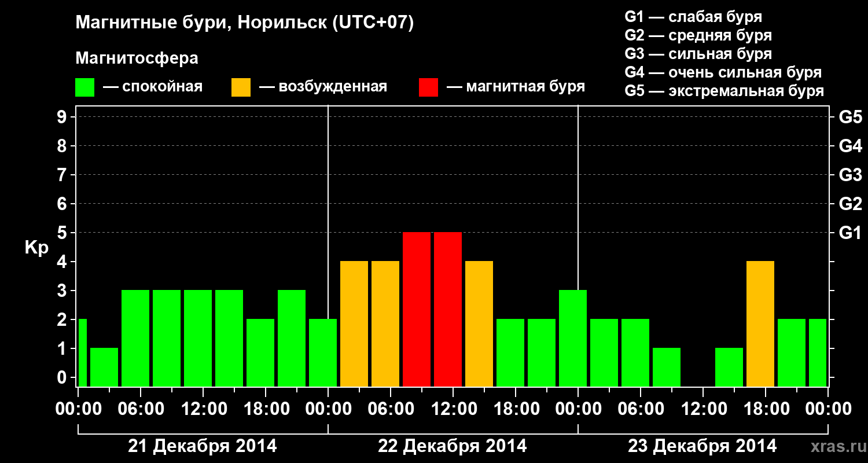The width and height of the screenshot is (868, 463).
Task: Click the '12:00' time label under 22 December
Action: pos(453,409)
